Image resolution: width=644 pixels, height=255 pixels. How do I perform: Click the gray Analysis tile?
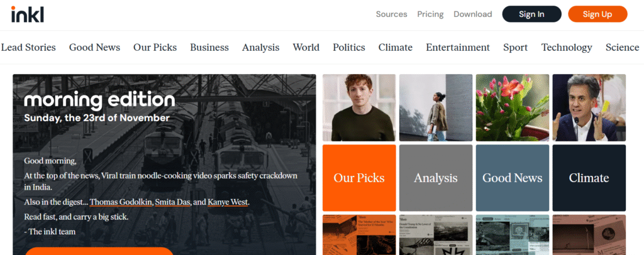click(436, 178)
